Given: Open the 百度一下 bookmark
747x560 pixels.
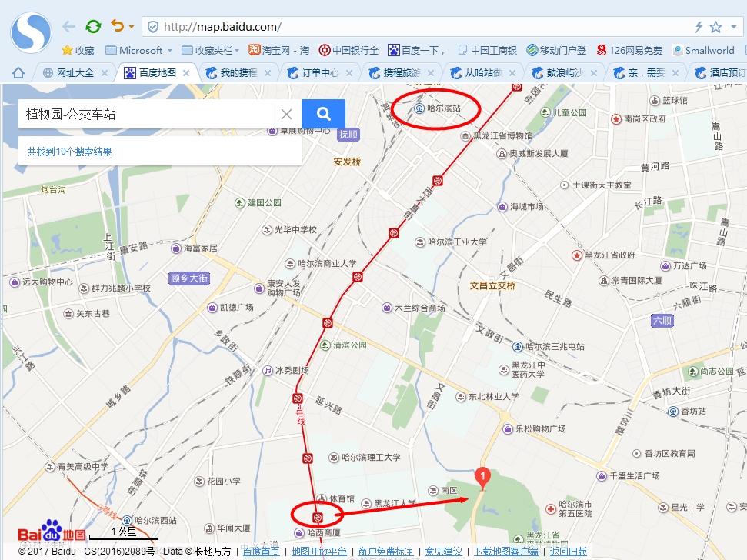Looking at the screenshot, I should pos(416,50).
